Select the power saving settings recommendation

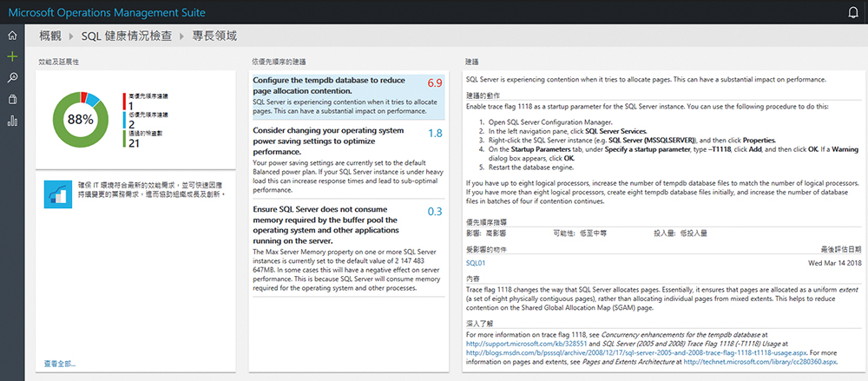pyautogui.click(x=348, y=160)
